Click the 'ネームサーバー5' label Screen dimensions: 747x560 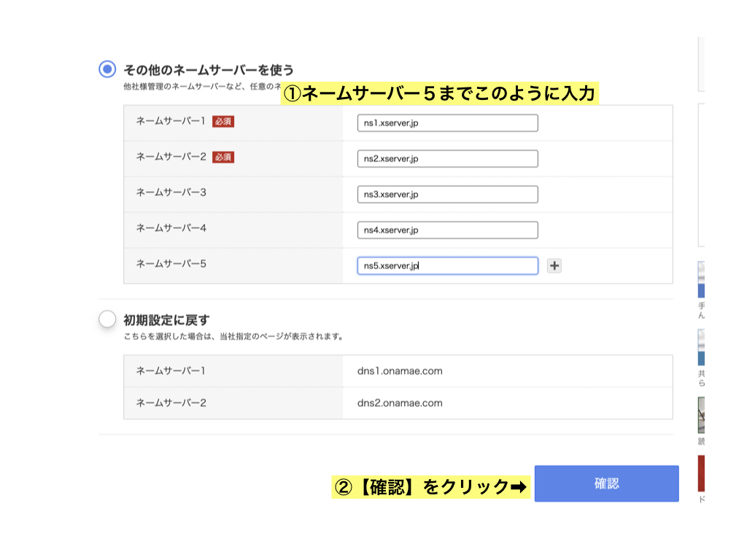pyautogui.click(x=171, y=264)
